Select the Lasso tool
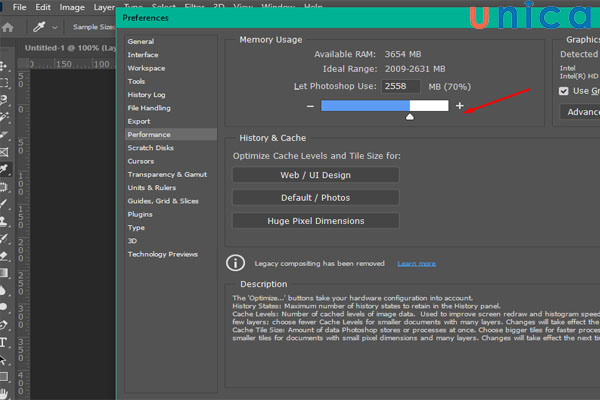 [5, 100]
